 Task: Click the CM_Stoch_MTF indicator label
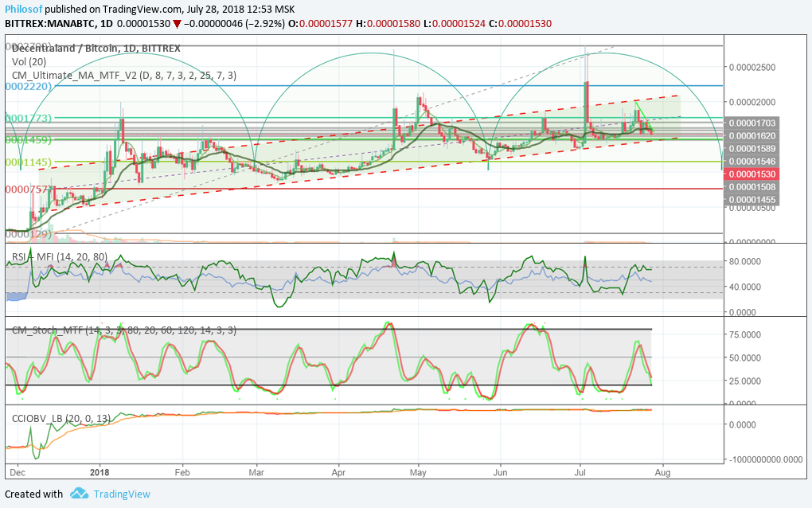click(124, 330)
